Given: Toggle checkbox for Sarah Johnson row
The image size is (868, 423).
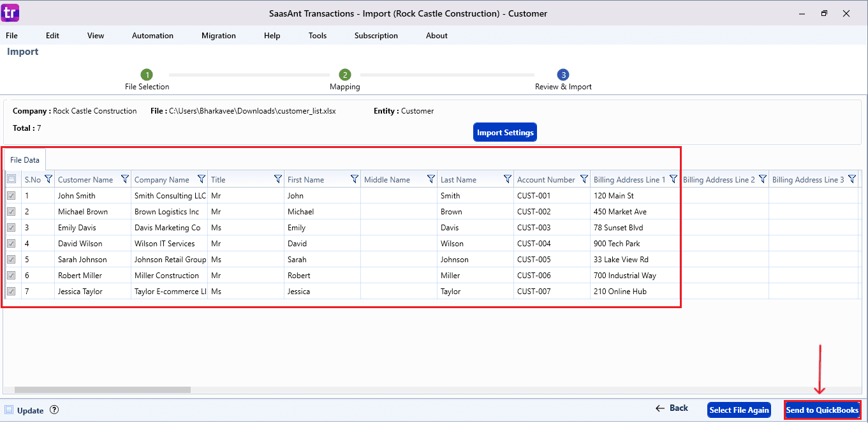Looking at the screenshot, I should pyautogui.click(x=11, y=260).
